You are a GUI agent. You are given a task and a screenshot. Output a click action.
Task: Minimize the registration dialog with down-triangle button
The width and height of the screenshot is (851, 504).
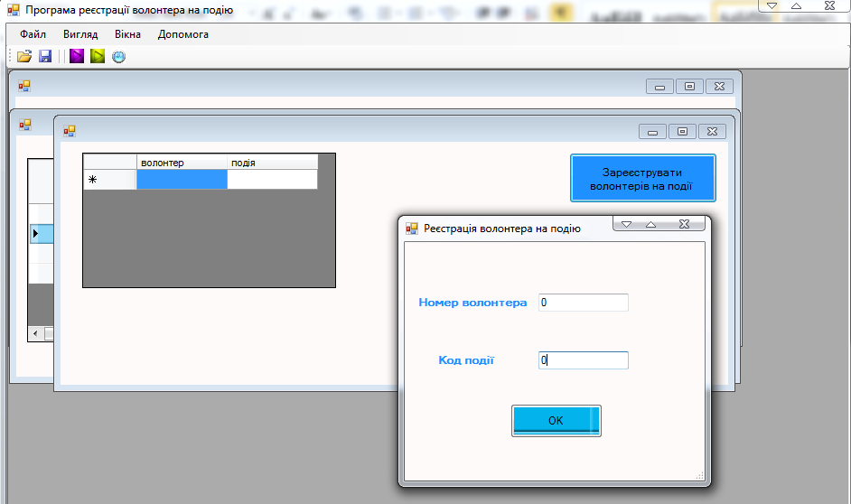pos(626,224)
